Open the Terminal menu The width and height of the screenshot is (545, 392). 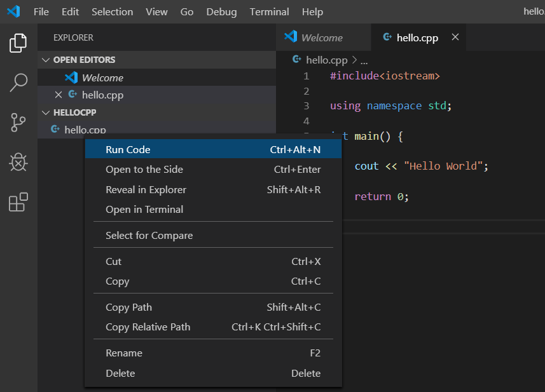270,12
